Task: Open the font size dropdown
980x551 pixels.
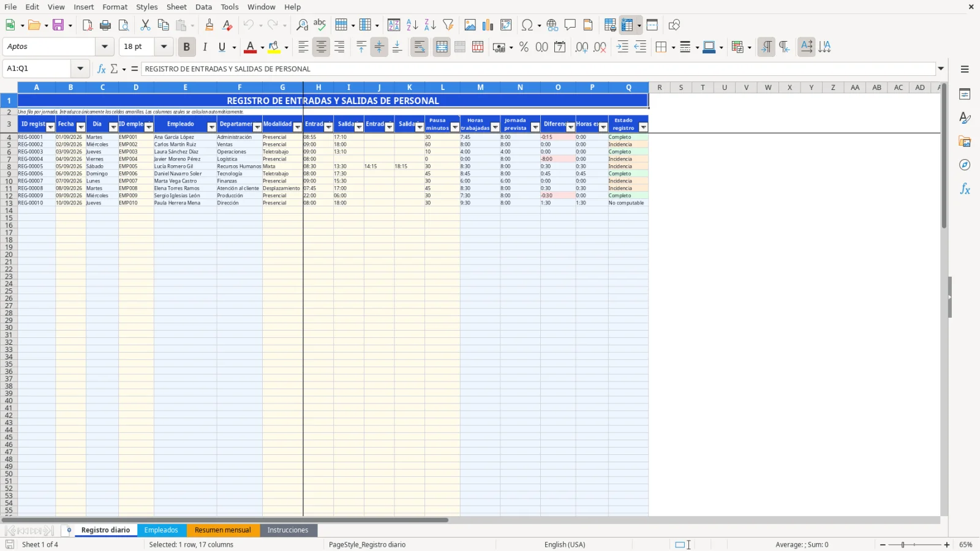Action: coord(164,47)
